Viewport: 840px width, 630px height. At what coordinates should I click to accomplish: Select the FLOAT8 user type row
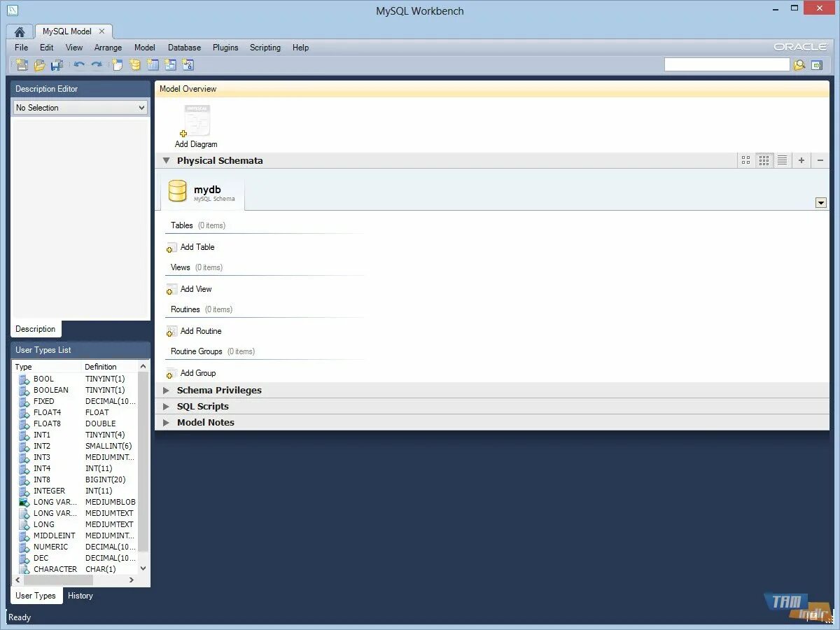click(x=75, y=423)
